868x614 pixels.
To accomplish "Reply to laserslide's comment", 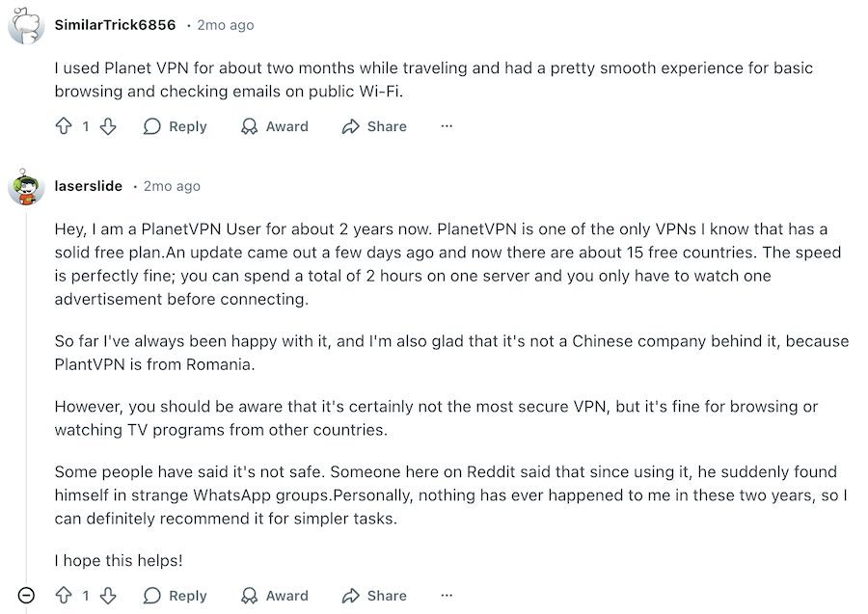I will point(176,596).
